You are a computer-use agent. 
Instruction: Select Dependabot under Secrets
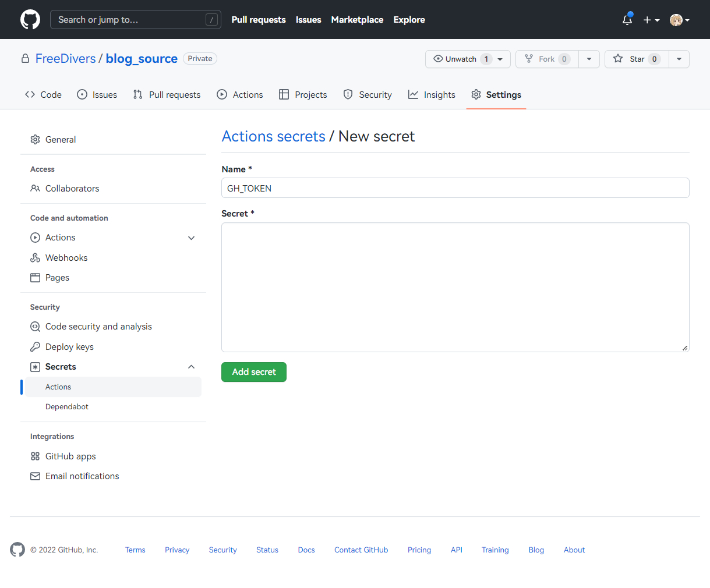pyautogui.click(x=67, y=407)
